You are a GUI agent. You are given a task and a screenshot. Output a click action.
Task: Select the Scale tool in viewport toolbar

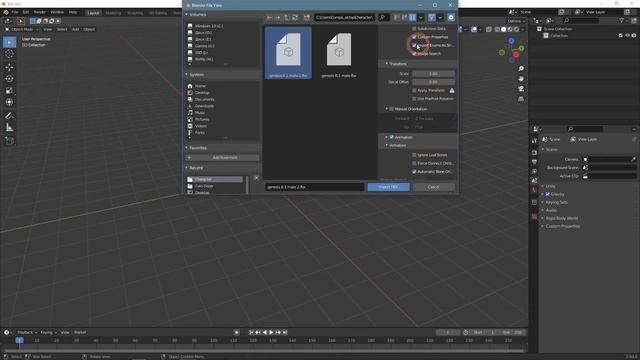pos(9,91)
